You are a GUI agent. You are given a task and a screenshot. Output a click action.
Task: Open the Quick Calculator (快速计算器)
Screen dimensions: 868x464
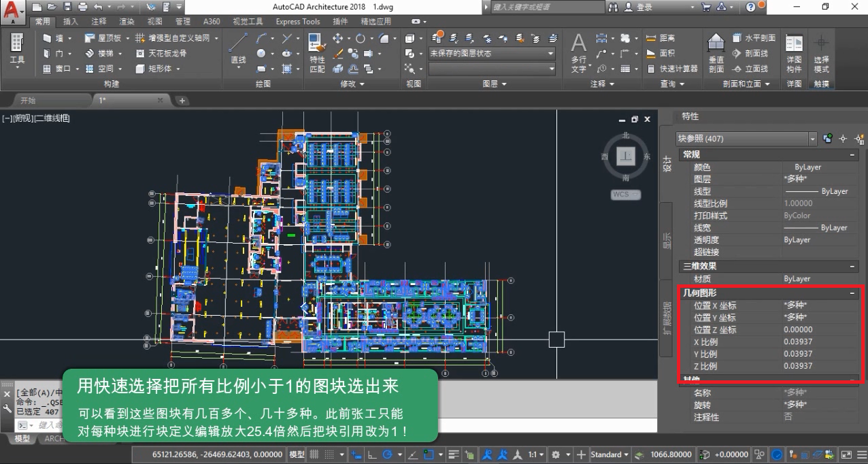pyautogui.click(x=671, y=68)
